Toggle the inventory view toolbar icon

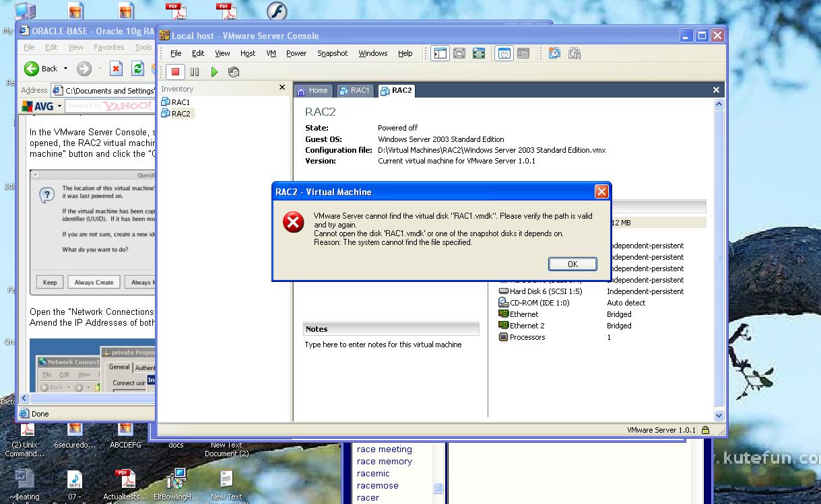tap(440, 53)
